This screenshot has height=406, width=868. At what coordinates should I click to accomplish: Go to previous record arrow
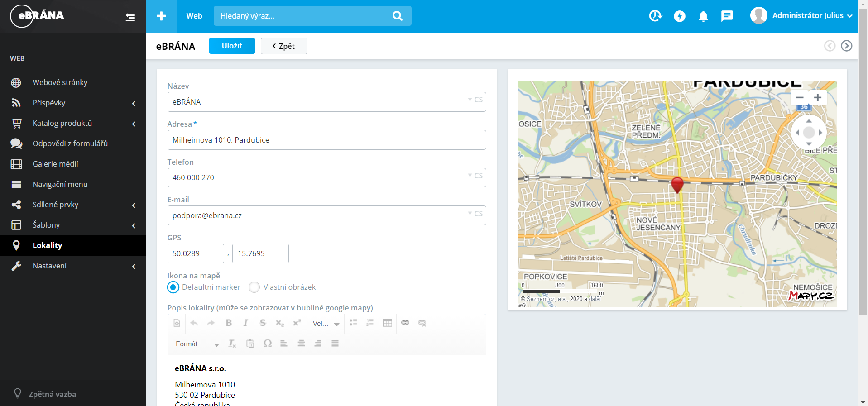[x=830, y=46]
